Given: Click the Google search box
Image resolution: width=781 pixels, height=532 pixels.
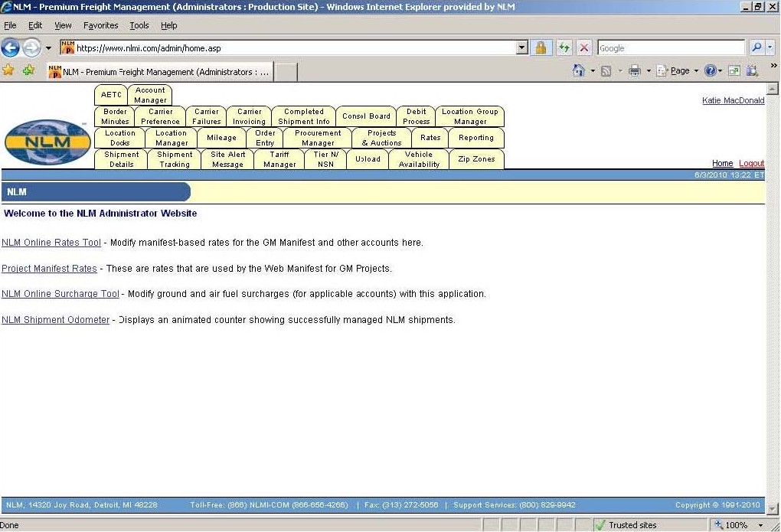Looking at the screenshot, I should [x=671, y=47].
